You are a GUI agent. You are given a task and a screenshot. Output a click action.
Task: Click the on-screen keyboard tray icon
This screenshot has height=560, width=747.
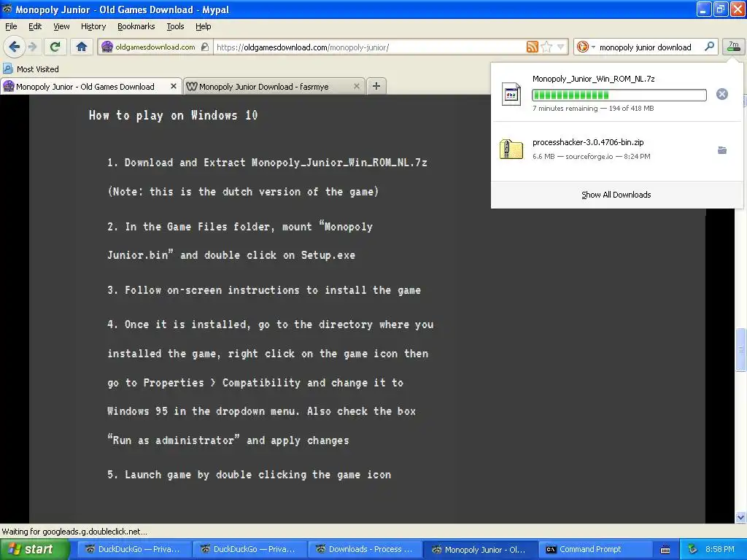point(665,550)
